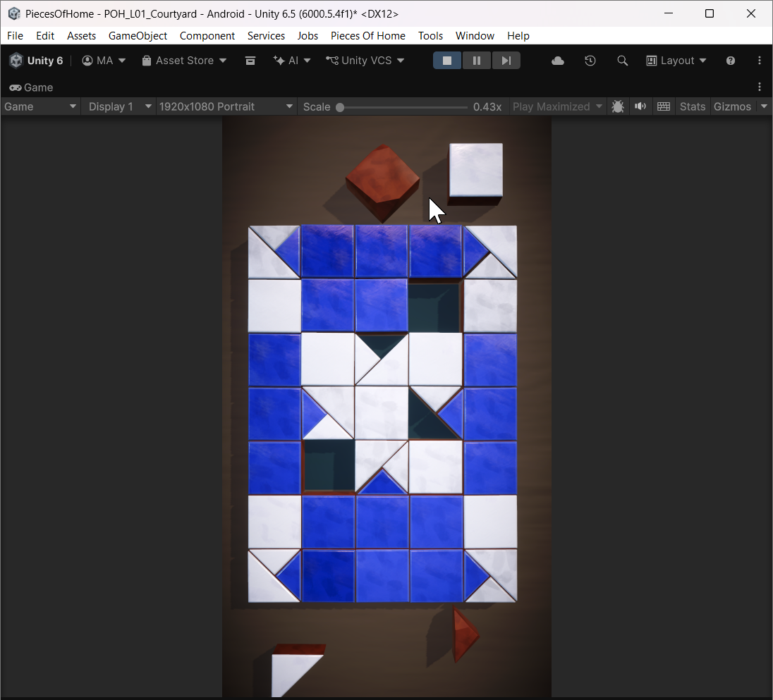Open the 1920x1080 Portrait resolution dropdown
The height and width of the screenshot is (700, 773).
tap(226, 107)
